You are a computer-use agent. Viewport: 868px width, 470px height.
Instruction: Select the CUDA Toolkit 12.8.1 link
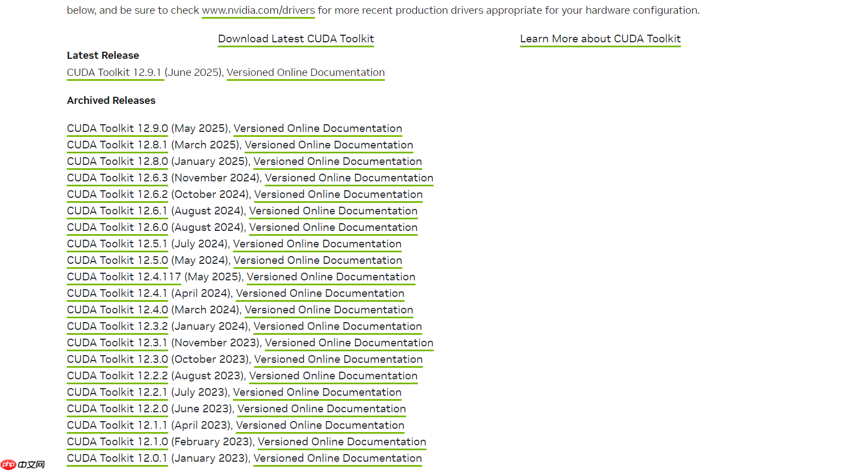(x=117, y=145)
